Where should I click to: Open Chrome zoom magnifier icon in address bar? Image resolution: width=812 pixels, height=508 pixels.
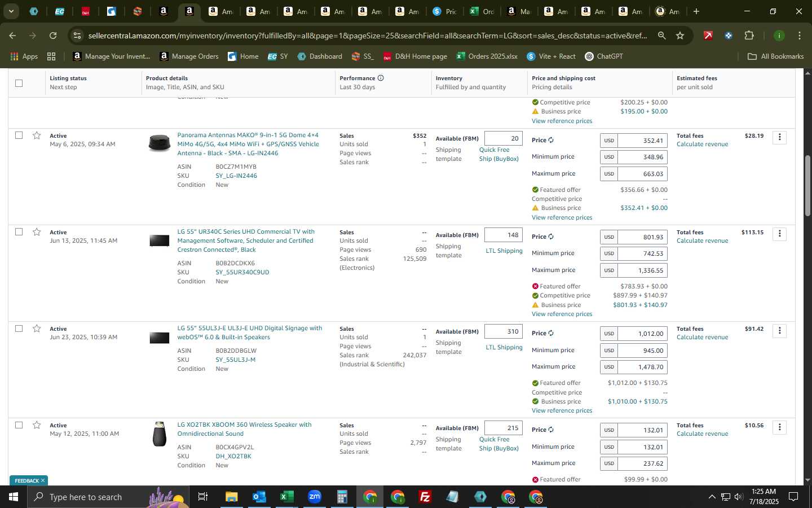point(661,36)
